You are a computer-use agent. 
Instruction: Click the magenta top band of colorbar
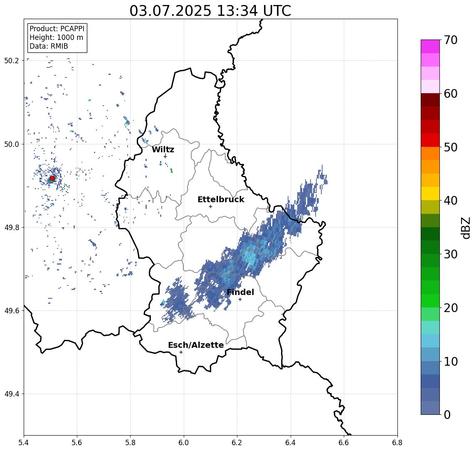[430, 47]
